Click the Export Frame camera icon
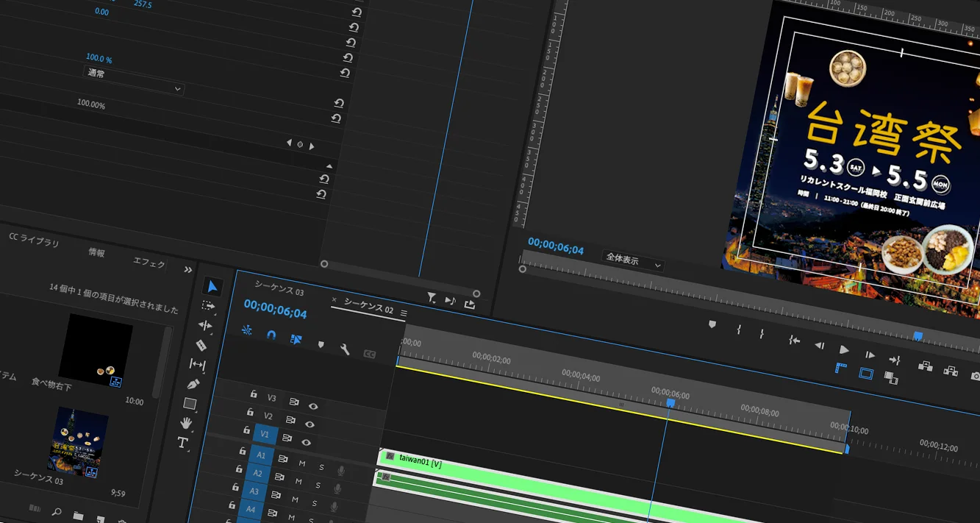The height and width of the screenshot is (523, 980). [975, 376]
